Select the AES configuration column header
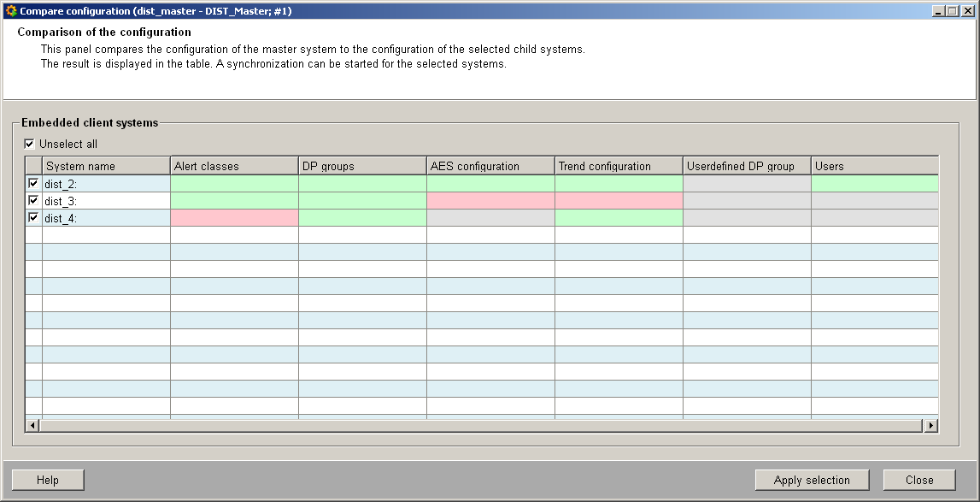This screenshot has height=502, width=980. point(490,166)
